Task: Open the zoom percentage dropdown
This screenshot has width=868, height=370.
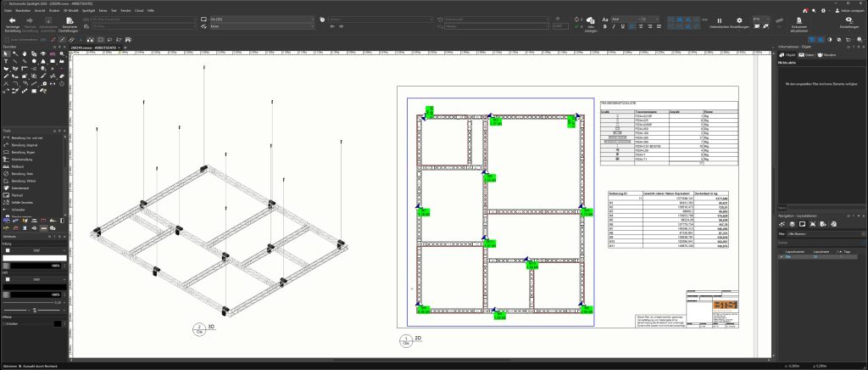Action: pyautogui.click(x=761, y=19)
